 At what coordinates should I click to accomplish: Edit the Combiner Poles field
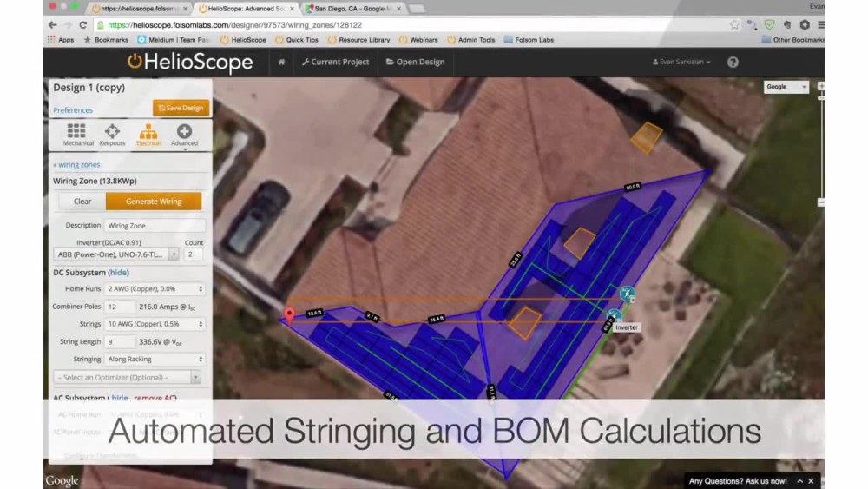[120, 307]
